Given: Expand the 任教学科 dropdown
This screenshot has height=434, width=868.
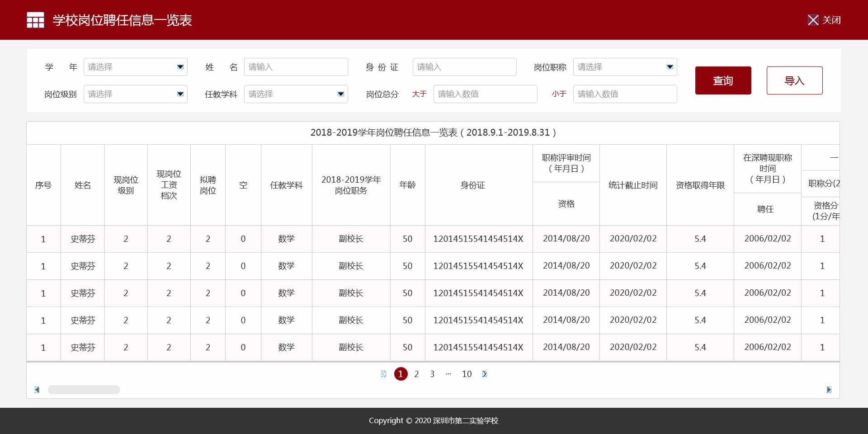Looking at the screenshot, I should click(296, 94).
